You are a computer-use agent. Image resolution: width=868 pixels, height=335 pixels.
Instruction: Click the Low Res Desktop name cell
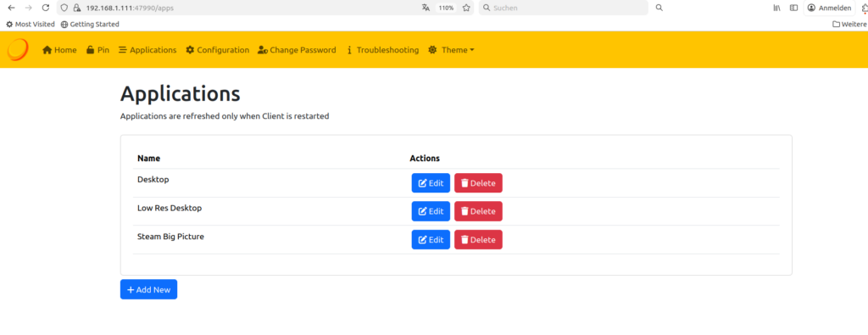click(x=170, y=208)
